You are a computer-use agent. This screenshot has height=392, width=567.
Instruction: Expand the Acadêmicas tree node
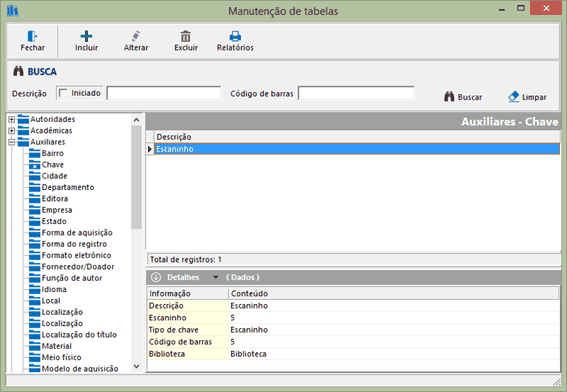pyautogui.click(x=12, y=130)
